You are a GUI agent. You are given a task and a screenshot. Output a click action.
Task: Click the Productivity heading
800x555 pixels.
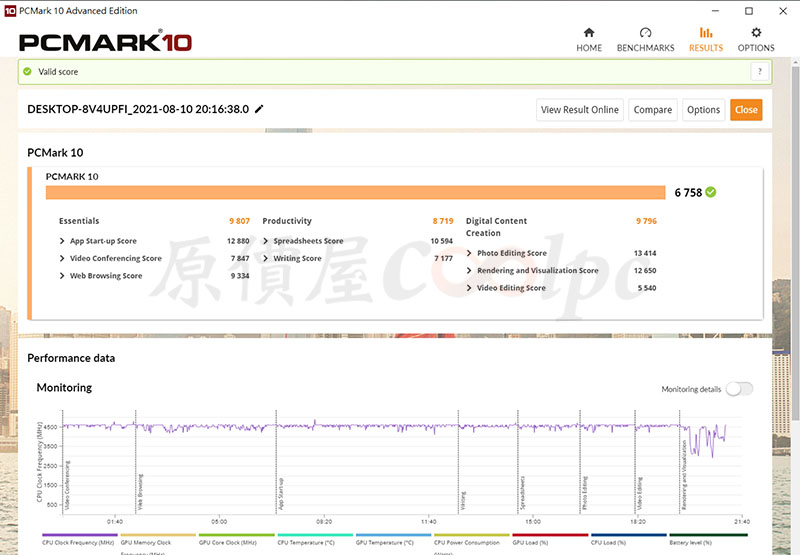pos(287,221)
